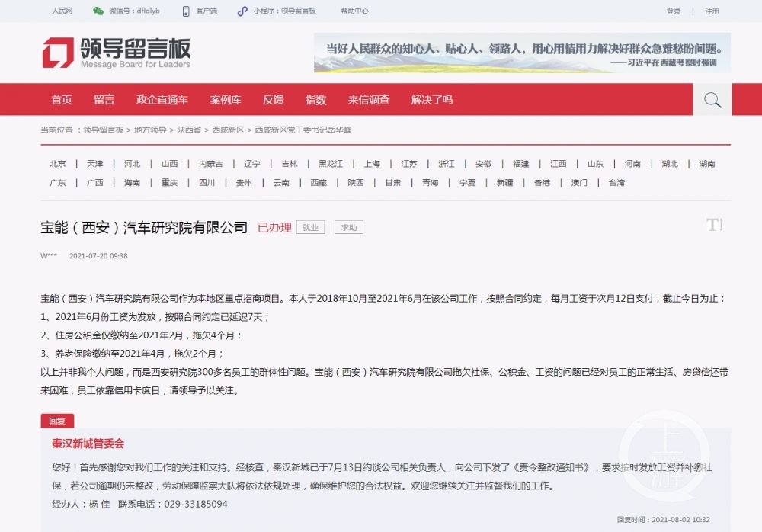Select 广东 in province list
Screen dimensions: 762x532
point(57,183)
